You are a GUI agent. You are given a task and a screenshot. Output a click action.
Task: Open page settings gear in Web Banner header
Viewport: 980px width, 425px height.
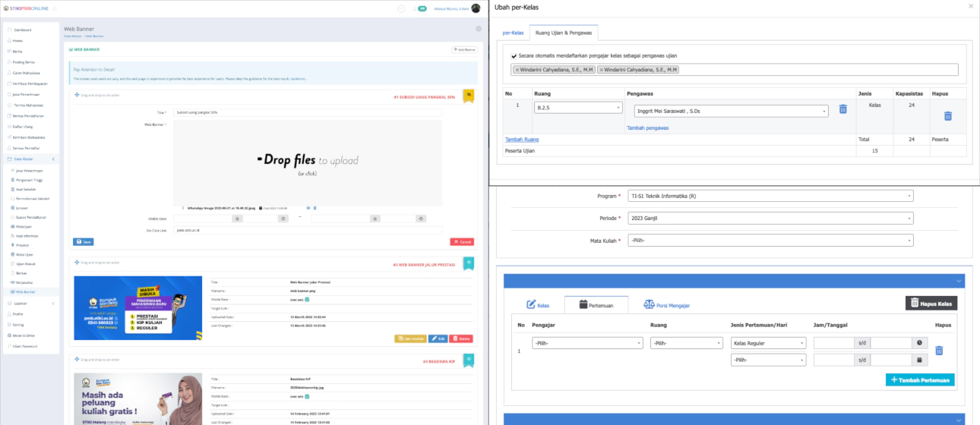pyautogui.click(x=478, y=29)
